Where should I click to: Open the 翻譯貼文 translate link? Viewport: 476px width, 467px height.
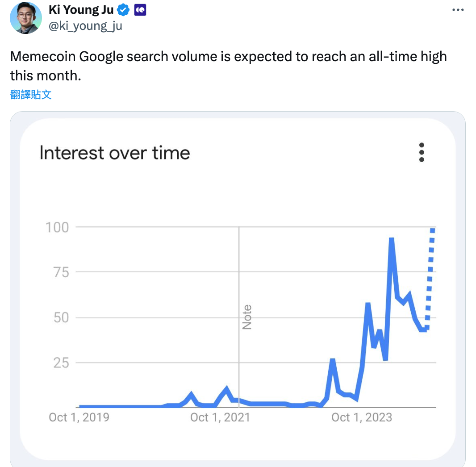click(30, 95)
